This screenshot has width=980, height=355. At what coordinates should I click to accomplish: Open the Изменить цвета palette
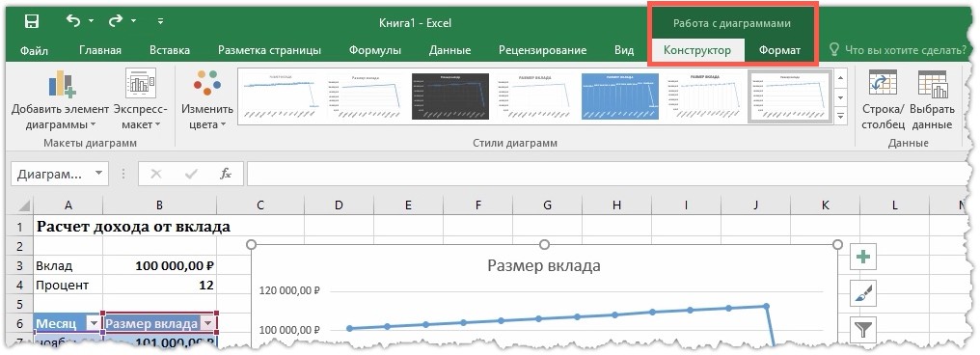[x=207, y=100]
